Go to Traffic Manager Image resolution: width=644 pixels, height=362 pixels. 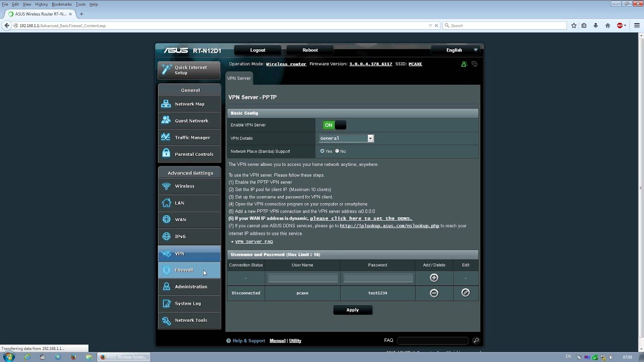[x=189, y=137]
